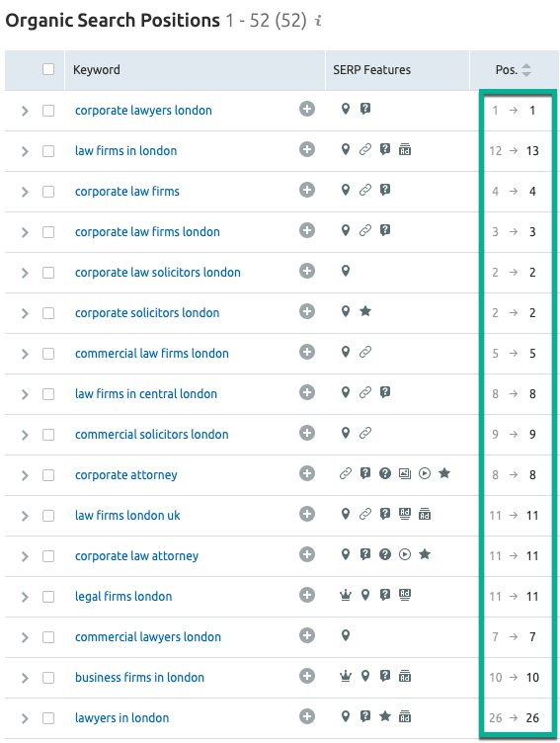
Task: Expand the commercial lawyers london row
Action: (x=25, y=637)
